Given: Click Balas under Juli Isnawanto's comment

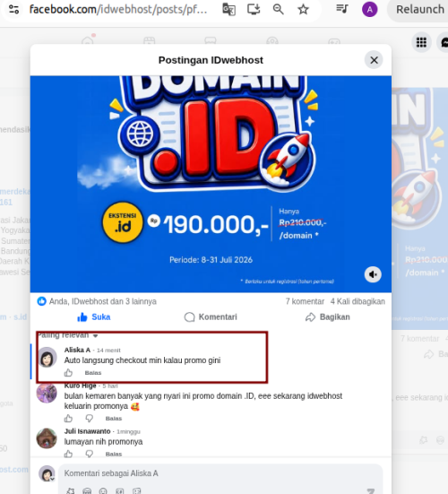Looking at the screenshot, I should (x=113, y=454).
